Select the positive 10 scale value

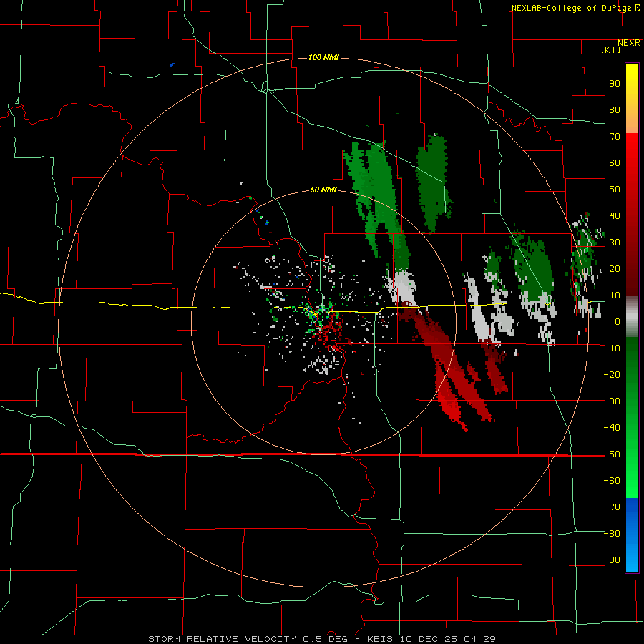tap(615, 296)
